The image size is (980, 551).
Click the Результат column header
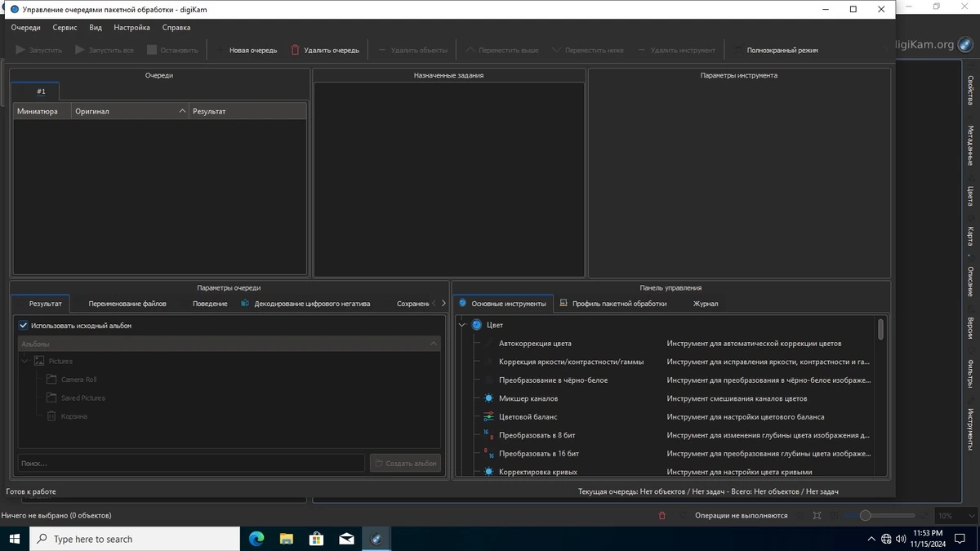point(248,111)
